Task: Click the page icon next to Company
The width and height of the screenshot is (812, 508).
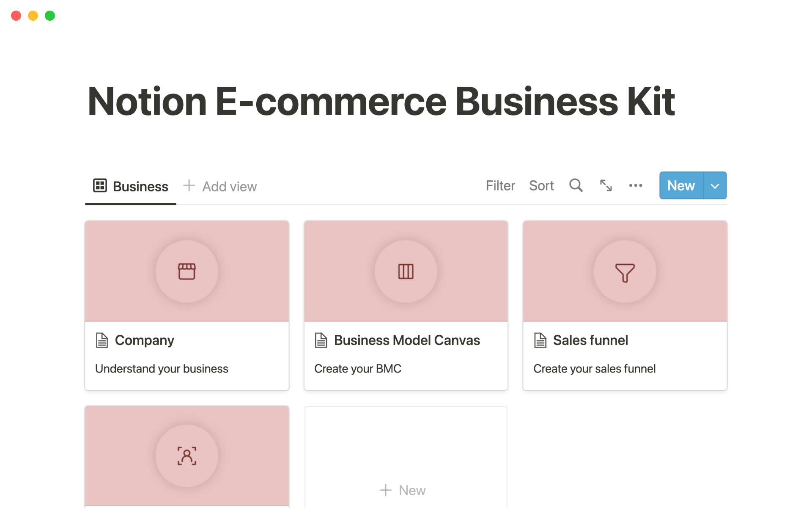Action: [102, 340]
